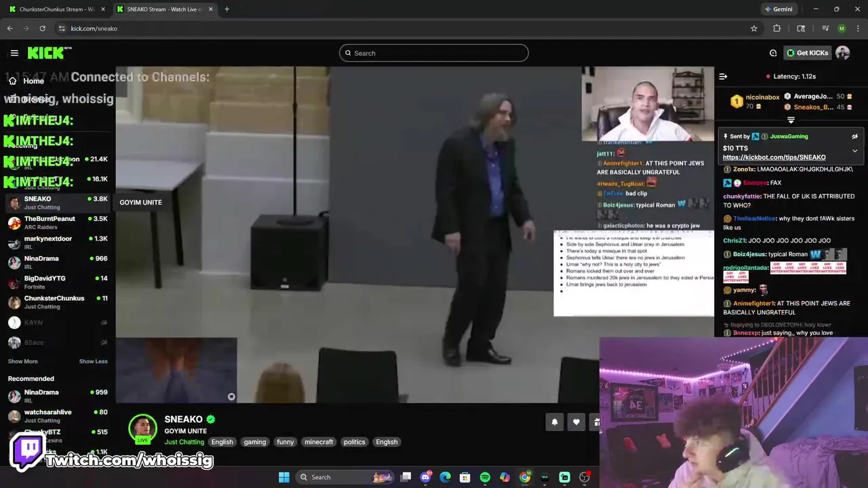Open BigDavidYTG channel in sidebar
The height and width of the screenshot is (488, 868).
(x=58, y=282)
